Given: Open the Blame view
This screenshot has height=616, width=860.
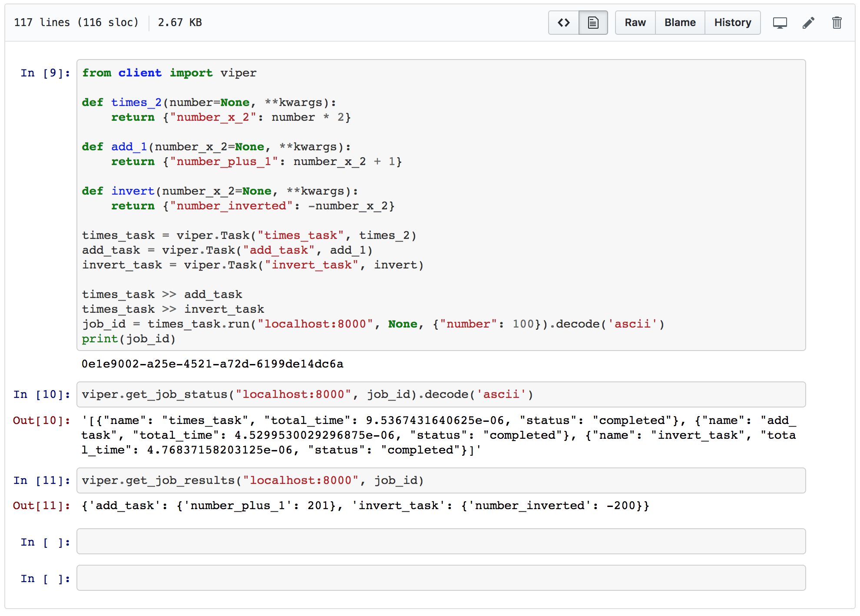Looking at the screenshot, I should click(x=680, y=23).
